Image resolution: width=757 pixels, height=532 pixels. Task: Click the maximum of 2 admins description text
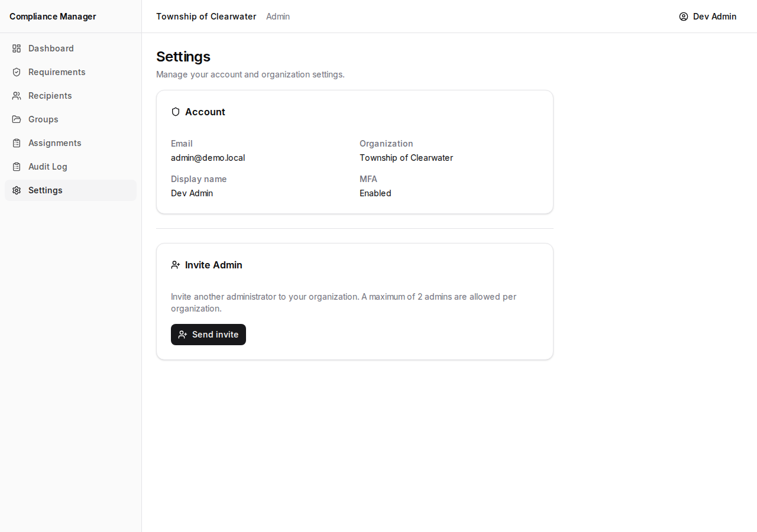point(344,303)
